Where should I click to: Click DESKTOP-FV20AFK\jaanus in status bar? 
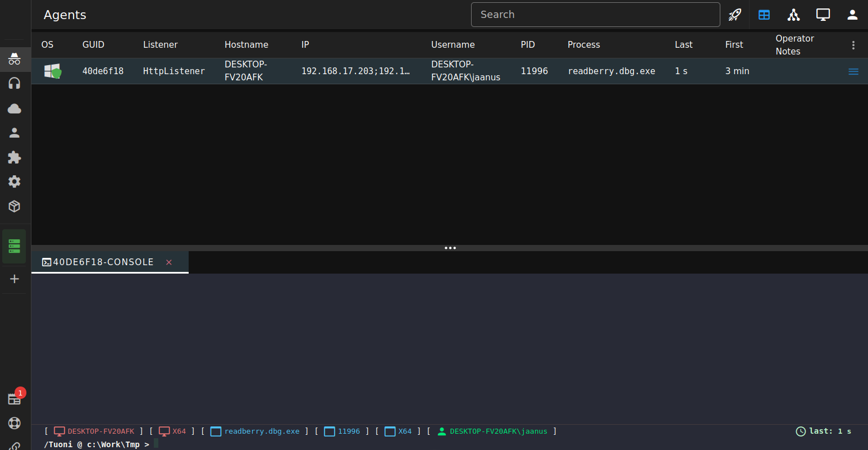click(499, 431)
